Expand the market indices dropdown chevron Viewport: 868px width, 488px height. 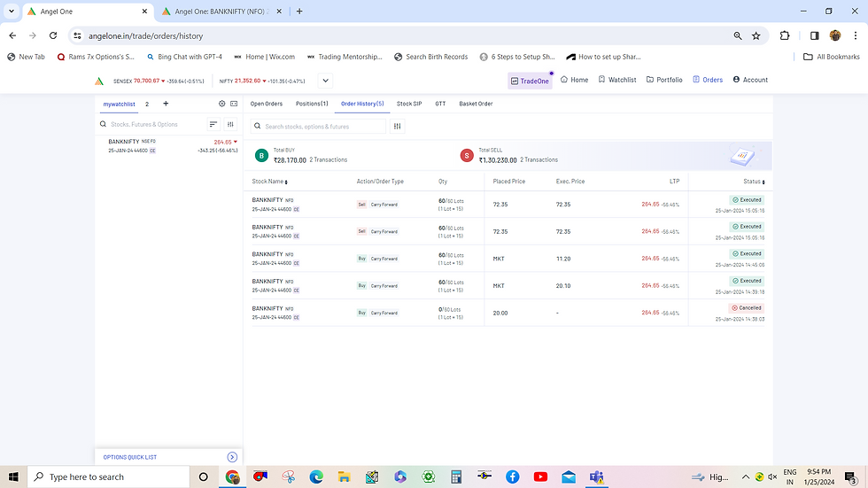click(326, 81)
